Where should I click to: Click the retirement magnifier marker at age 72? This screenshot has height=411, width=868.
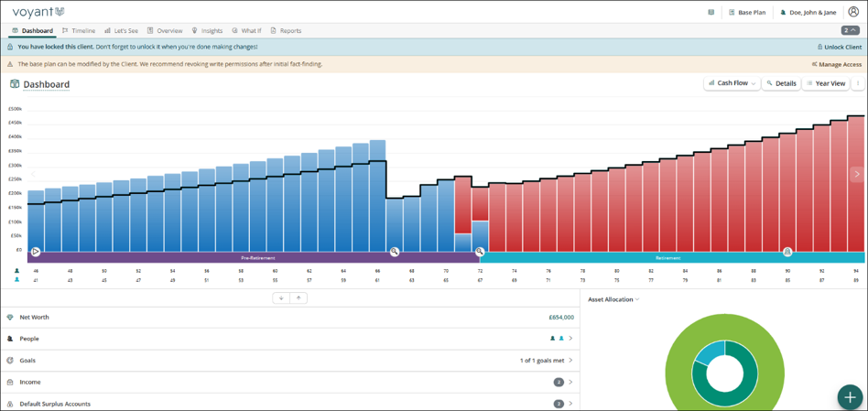[x=480, y=252]
